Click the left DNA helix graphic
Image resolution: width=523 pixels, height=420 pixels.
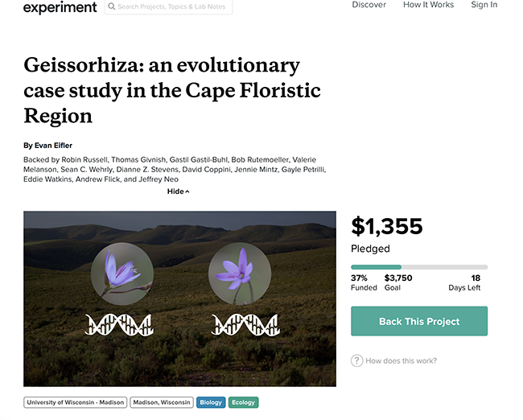(119, 325)
